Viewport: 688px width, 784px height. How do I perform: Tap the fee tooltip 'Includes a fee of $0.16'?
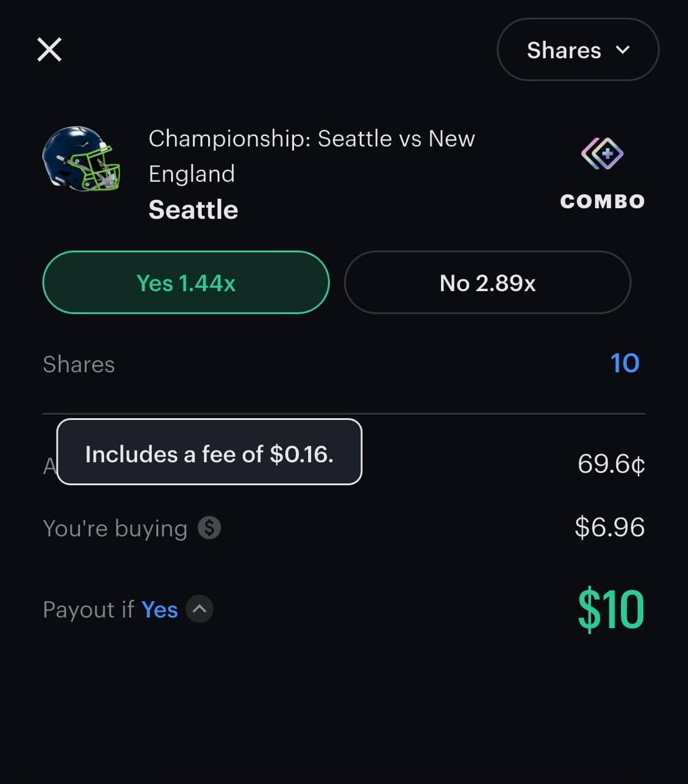click(209, 452)
